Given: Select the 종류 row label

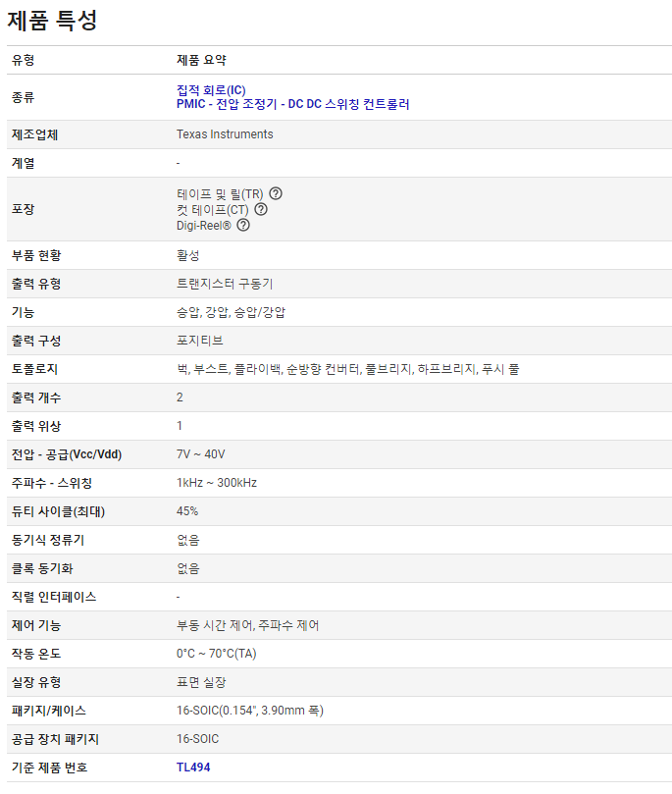Looking at the screenshot, I should click(24, 97).
